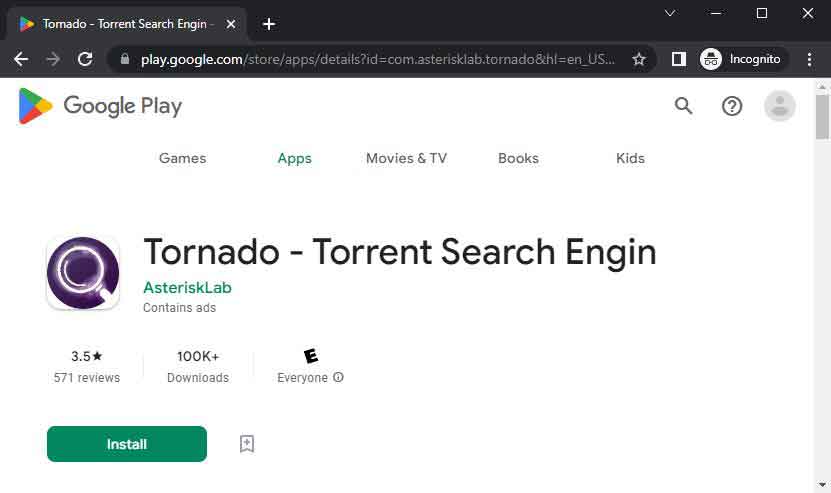Switch to the Movies & TV section
This screenshot has width=831, height=493.
pyautogui.click(x=406, y=158)
